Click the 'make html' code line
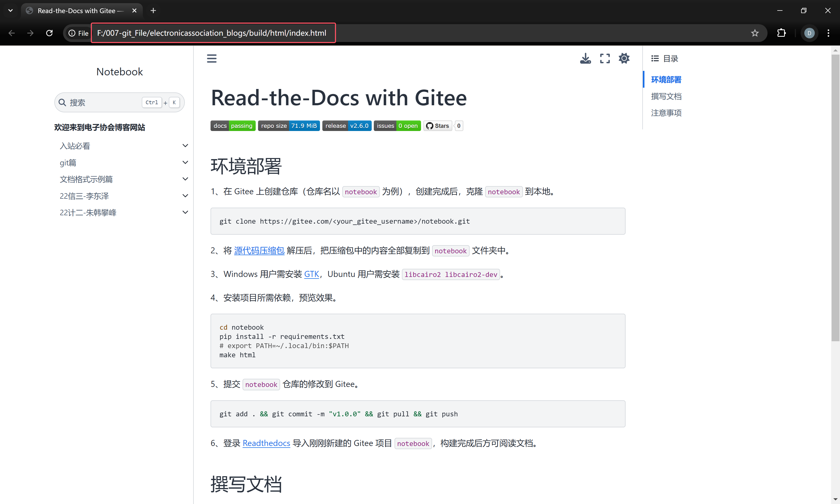This screenshot has height=504, width=840. 237,355
